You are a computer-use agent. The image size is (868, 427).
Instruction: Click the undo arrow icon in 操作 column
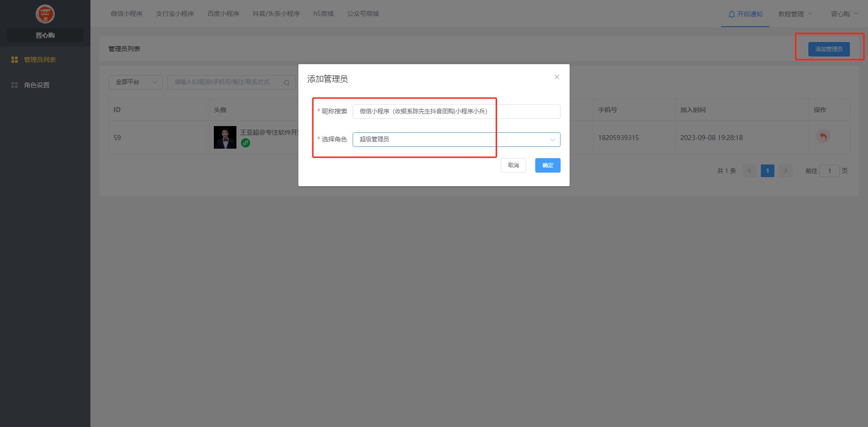pyautogui.click(x=823, y=136)
